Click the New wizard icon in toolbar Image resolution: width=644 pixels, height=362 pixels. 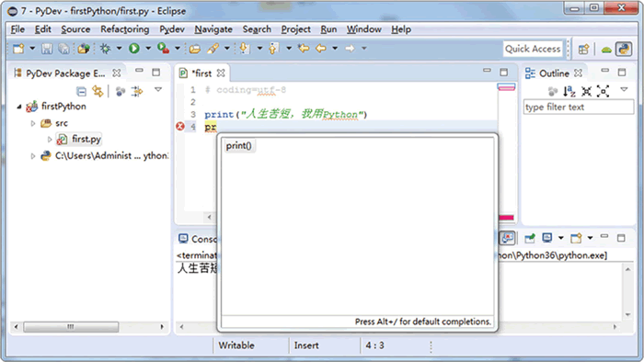click(18, 49)
